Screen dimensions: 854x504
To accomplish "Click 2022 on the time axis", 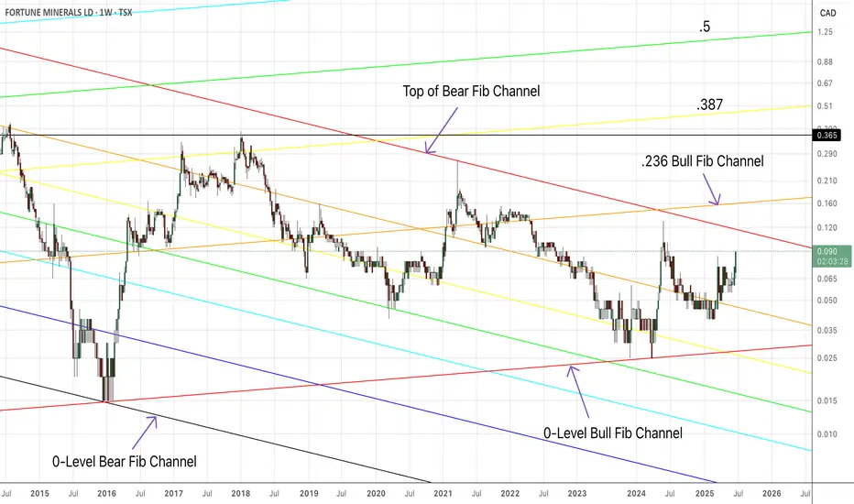I will point(509,494).
